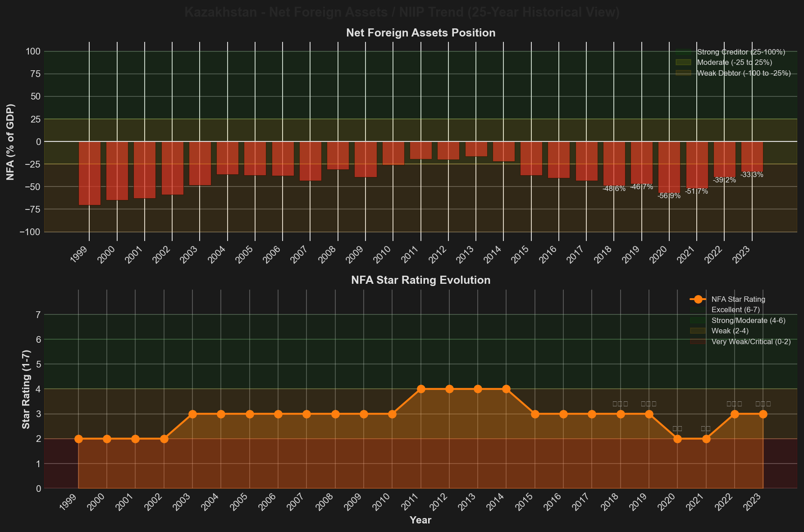
Task: Hide the NFA Star Rating line series
Action: 738,299
